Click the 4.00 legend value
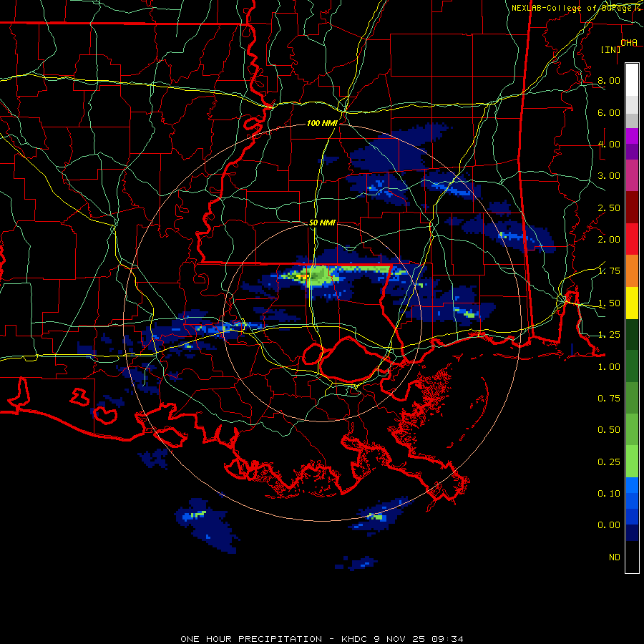Screen dimensions: 644x644 coord(608,144)
